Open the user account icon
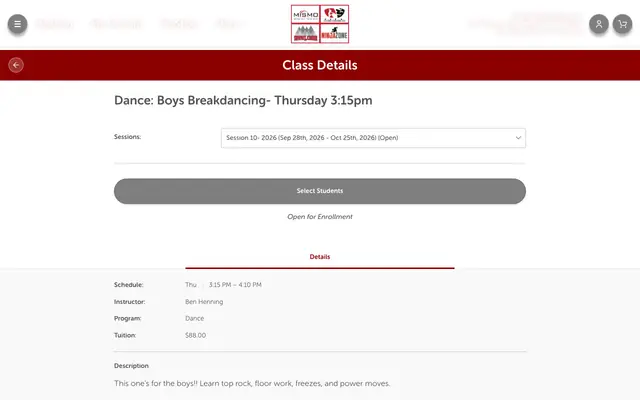The image size is (640, 400). coord(599,24)
